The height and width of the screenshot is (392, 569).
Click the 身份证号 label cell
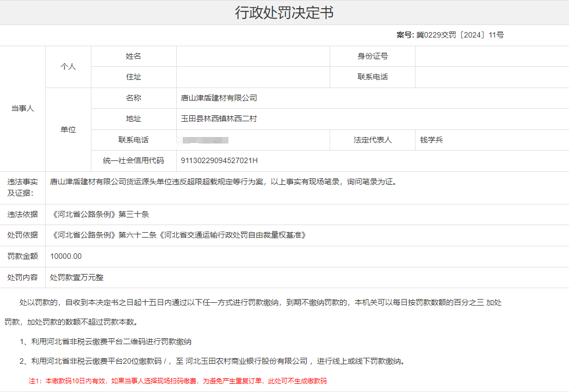point(373,56)
